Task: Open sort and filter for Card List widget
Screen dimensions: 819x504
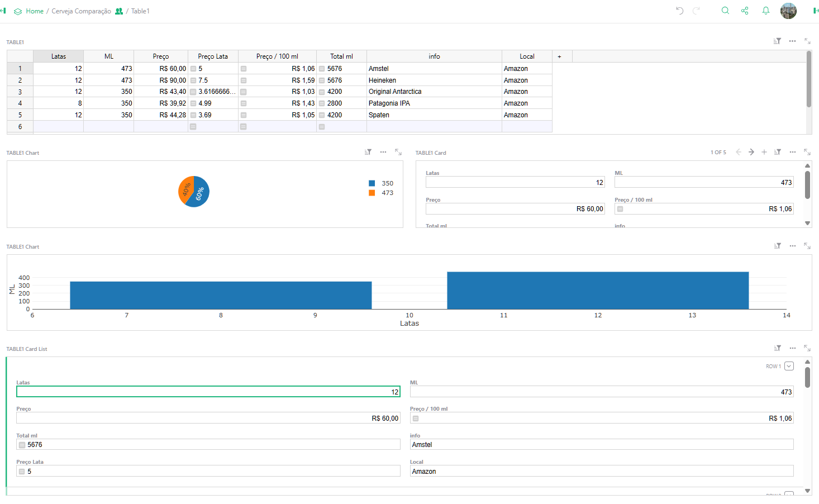Action: pos(777,348)
